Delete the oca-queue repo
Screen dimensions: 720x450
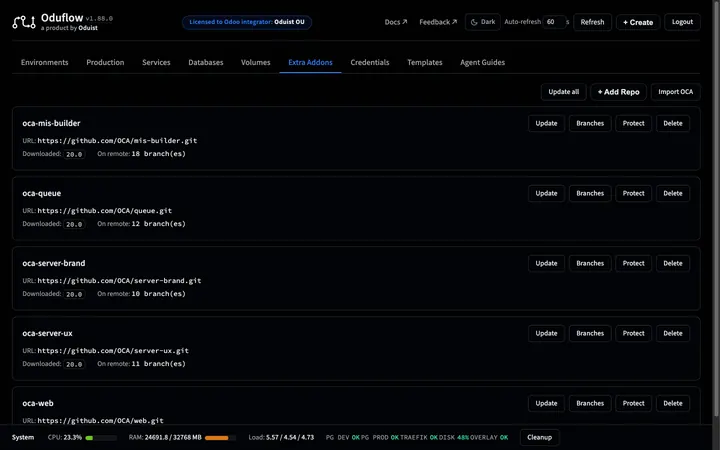pyautogui.click(x=673, y=193)
